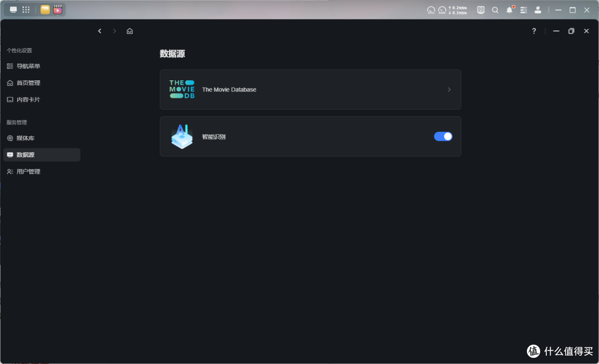Click the AI 智能识别 icon

182,136
